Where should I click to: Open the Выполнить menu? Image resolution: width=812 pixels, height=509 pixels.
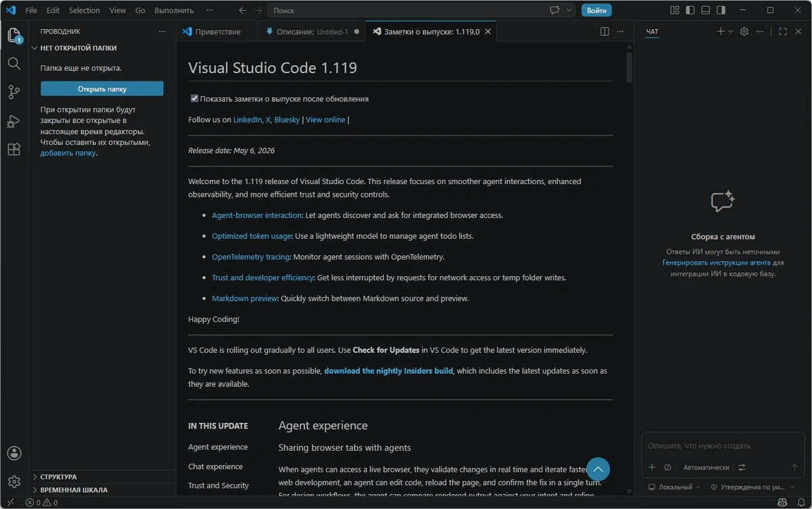174,10
